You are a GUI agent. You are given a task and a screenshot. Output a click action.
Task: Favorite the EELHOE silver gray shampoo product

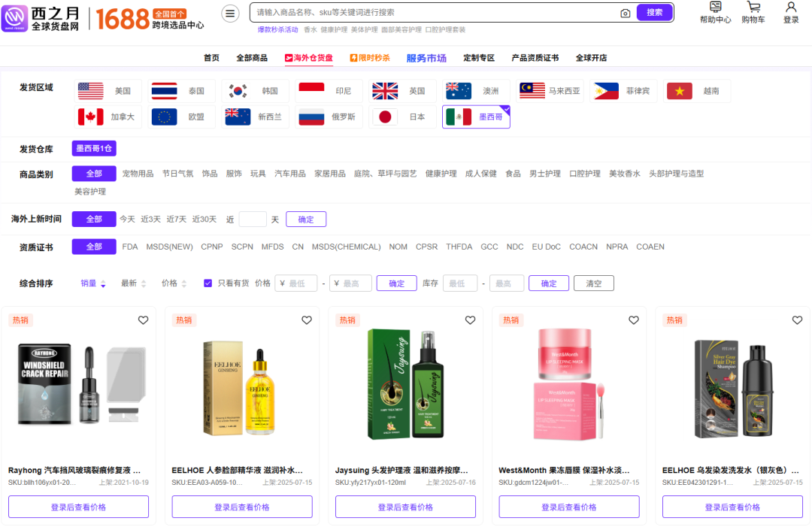click(798, 320)
